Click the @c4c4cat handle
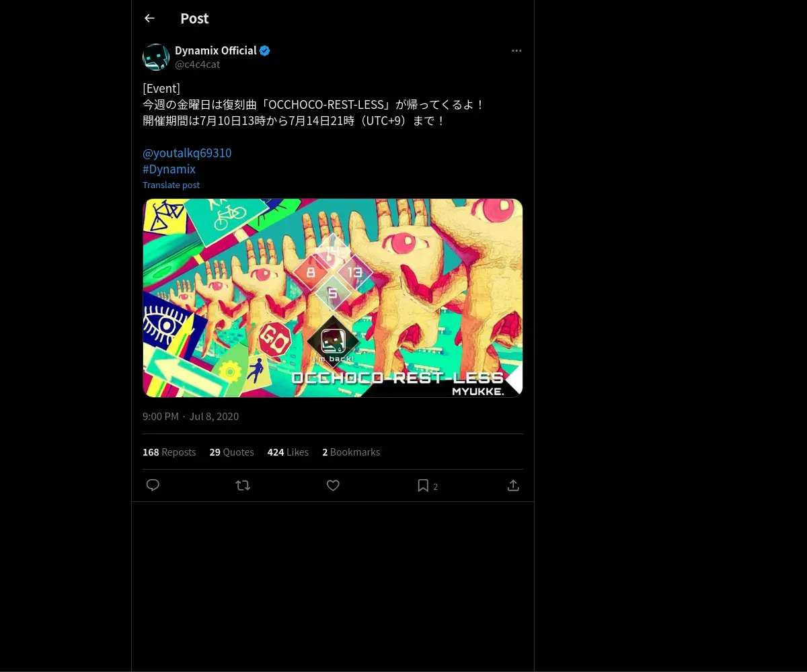This screenshot has width=807, height=672. 197,65
